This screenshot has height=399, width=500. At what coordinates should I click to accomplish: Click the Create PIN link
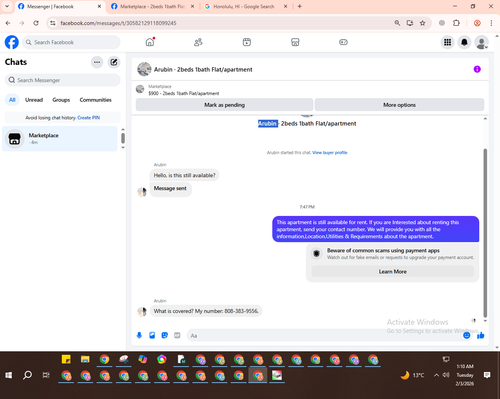[x=89, y=118]
